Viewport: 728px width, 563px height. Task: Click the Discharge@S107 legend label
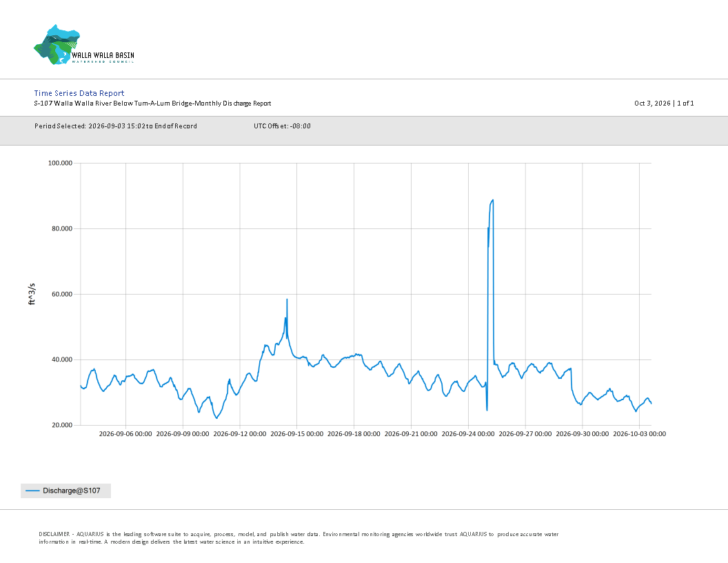(x=72, y=491)
